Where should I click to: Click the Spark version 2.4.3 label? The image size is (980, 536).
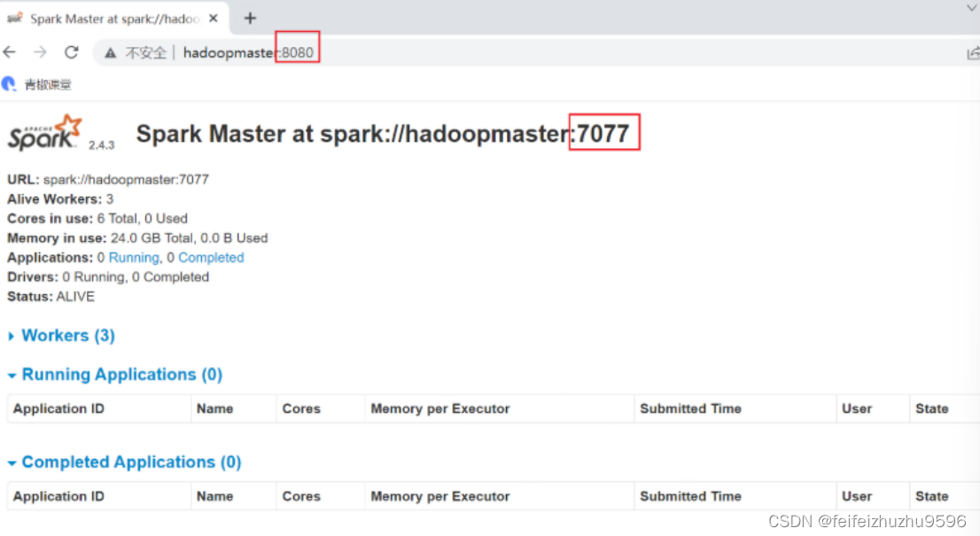point(101,145)
